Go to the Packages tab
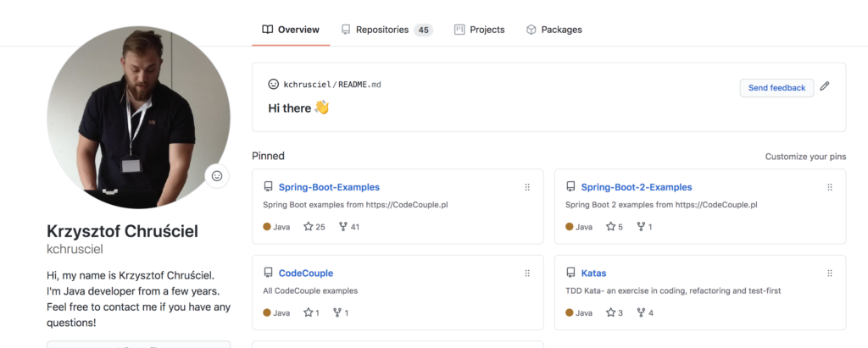 (x=554, y=30)
